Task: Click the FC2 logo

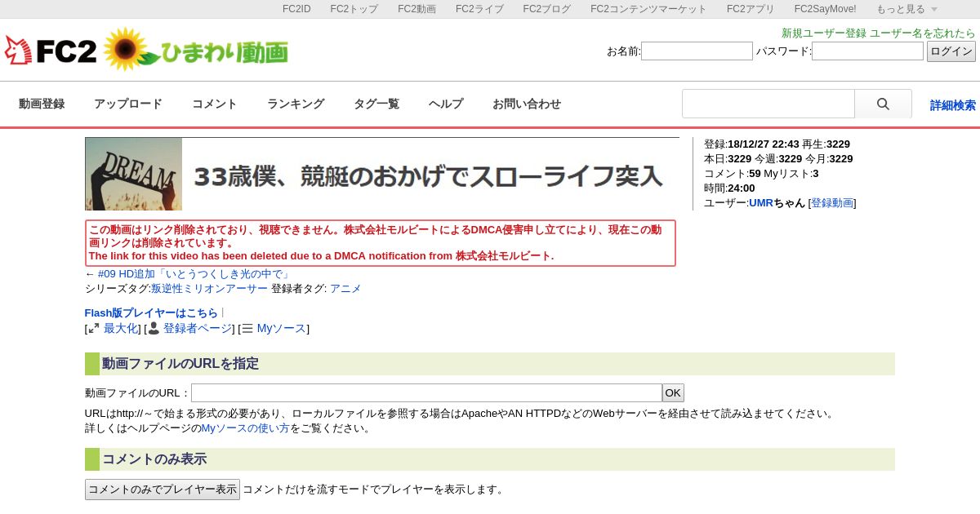Action: point(51,51)
